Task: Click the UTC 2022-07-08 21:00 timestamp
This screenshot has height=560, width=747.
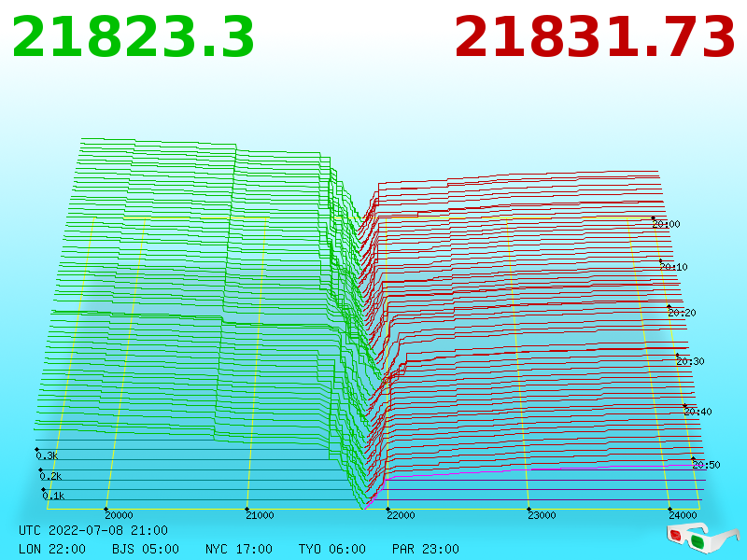Action: pyautogui.click(x=93, y=530)
